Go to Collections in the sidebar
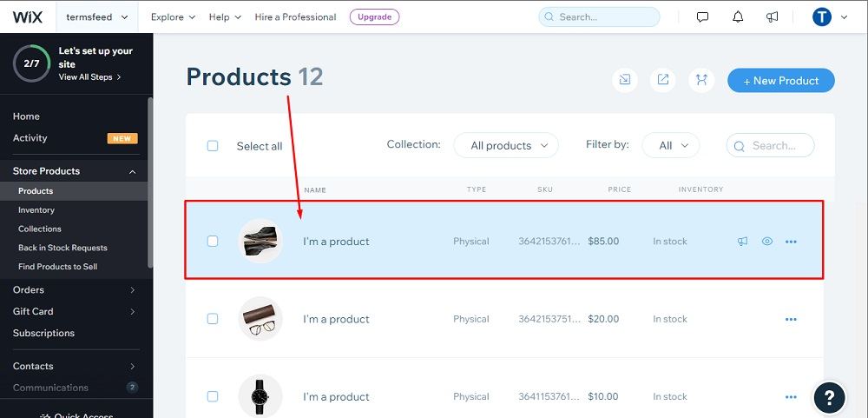The image size is (868, 418). [40, 229]
